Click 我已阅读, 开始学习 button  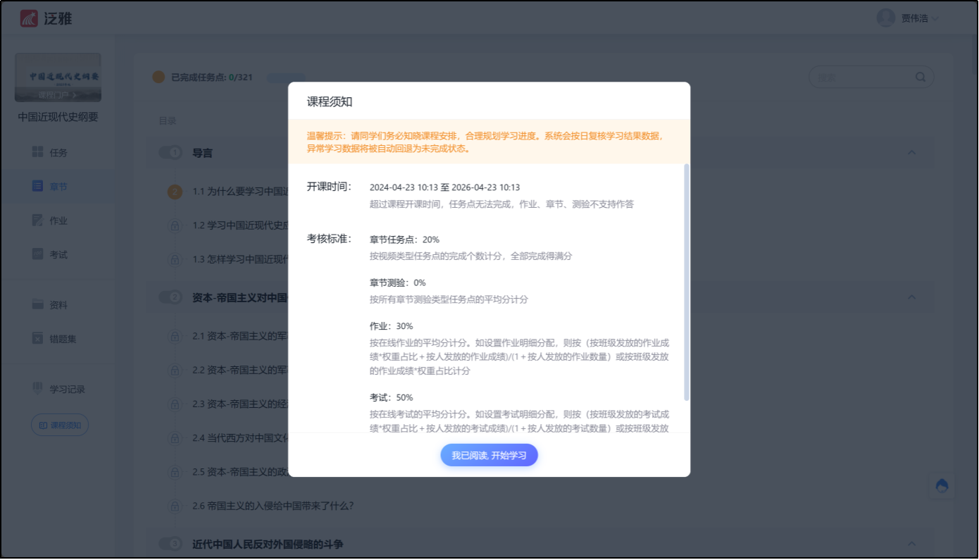489,455
